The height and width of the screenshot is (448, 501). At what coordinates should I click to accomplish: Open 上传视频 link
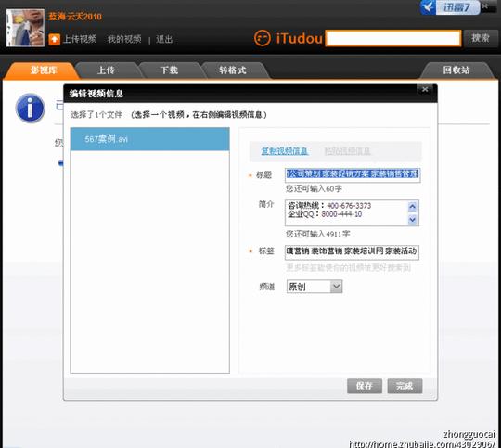[80, 39]
